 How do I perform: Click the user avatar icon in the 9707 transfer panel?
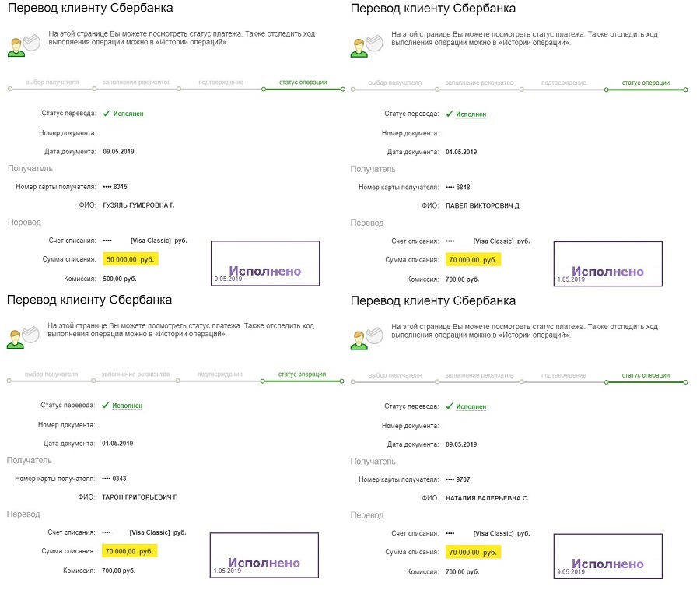click(359, 340)
